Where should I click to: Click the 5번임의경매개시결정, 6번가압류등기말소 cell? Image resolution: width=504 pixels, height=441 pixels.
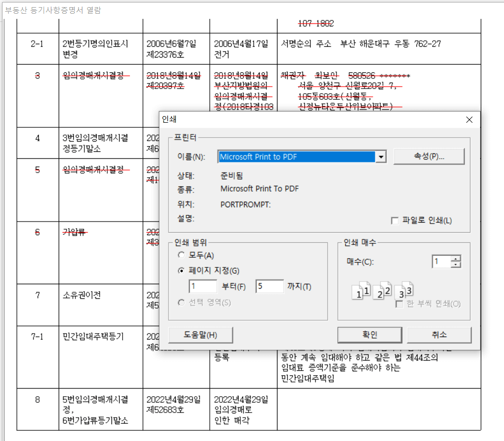[101, 409]
